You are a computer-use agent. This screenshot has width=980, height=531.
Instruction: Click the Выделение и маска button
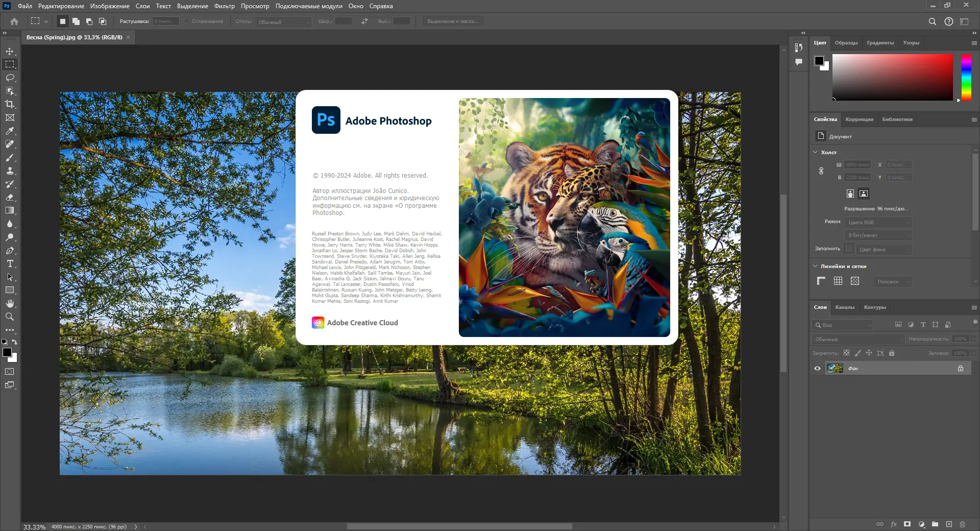pos(453,21)
